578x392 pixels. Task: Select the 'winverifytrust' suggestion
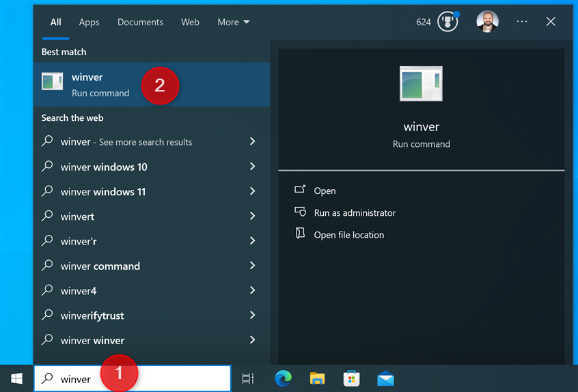[x=152, y=316]
